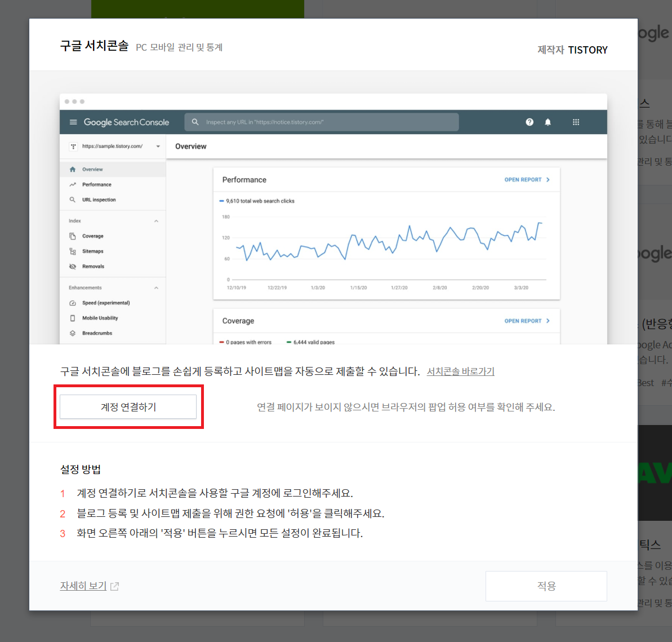The height and width of the screenshot is (642, 672).
Task: Click the Mobile Usability phone icon
Action: 73,318
